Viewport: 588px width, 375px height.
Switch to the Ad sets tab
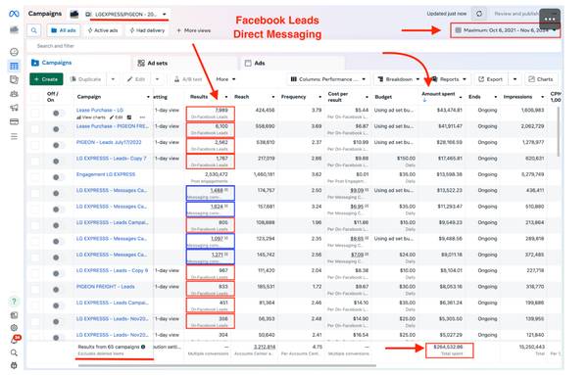pyautogui.click(x=153, y=63)
